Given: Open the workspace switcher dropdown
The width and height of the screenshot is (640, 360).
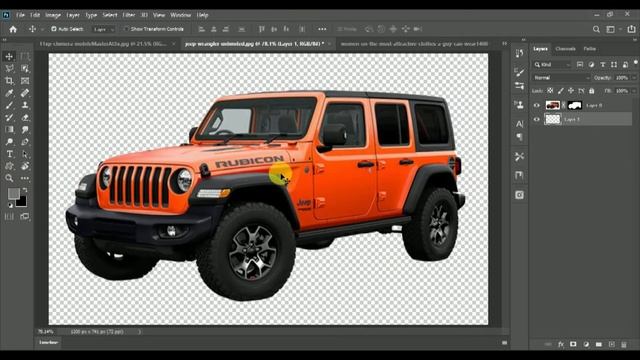Looking at the screenshot, I should pos(613,29).
